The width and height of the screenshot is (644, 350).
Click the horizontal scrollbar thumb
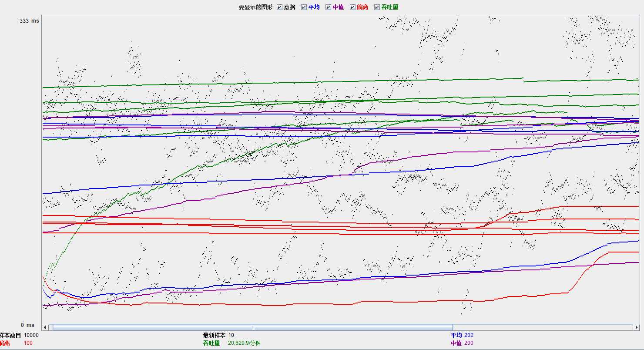coord(252,327)
